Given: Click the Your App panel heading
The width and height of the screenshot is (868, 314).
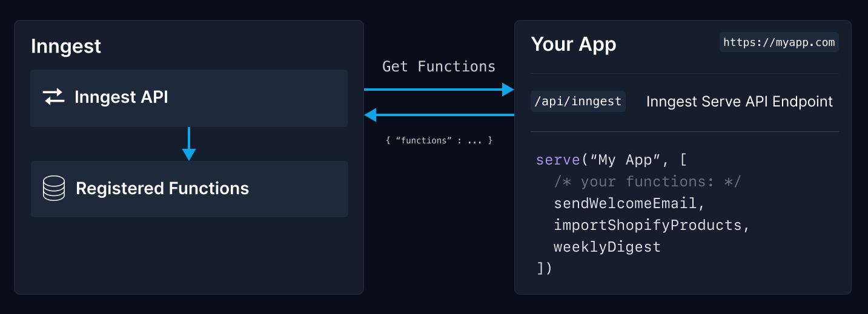Looking at the screenshot, I should click(574, 44).
